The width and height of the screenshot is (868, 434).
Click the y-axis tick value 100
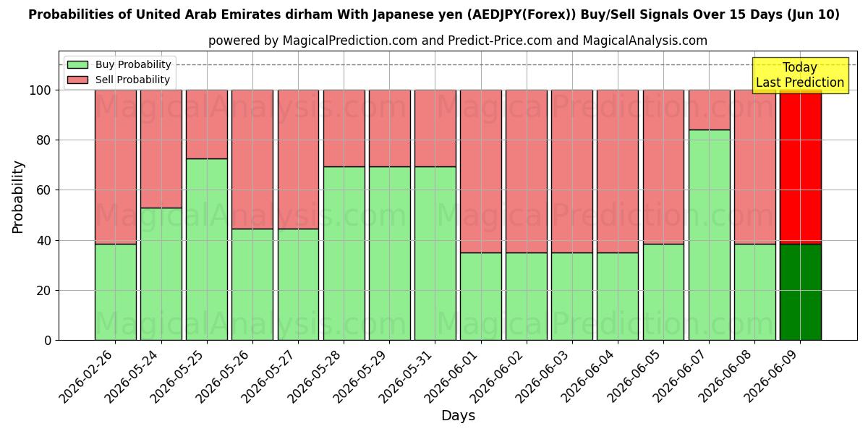(42, 90)
